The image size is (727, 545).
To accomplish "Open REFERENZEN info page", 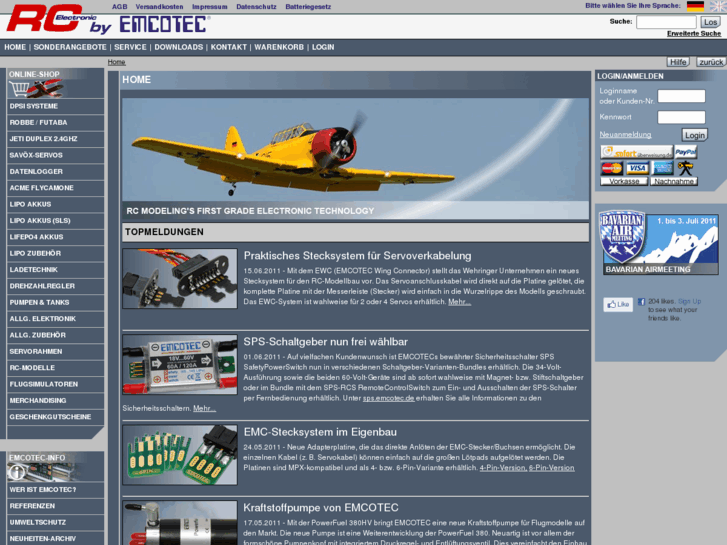I will [56, 506].
